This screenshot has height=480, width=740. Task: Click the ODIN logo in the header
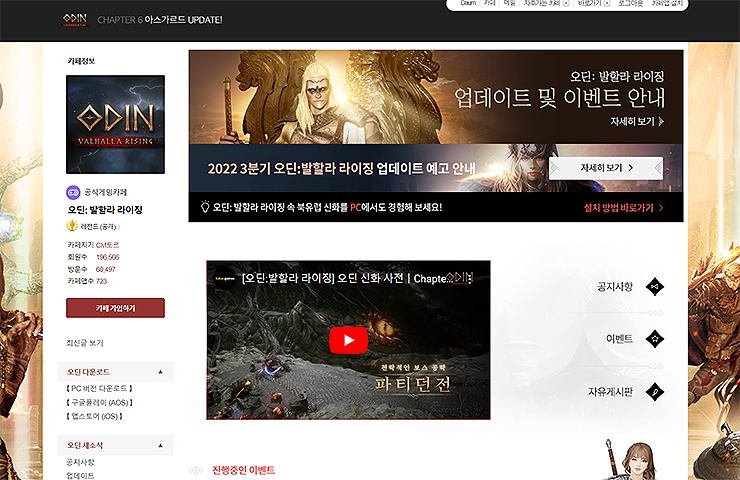[x=75, y=19]
